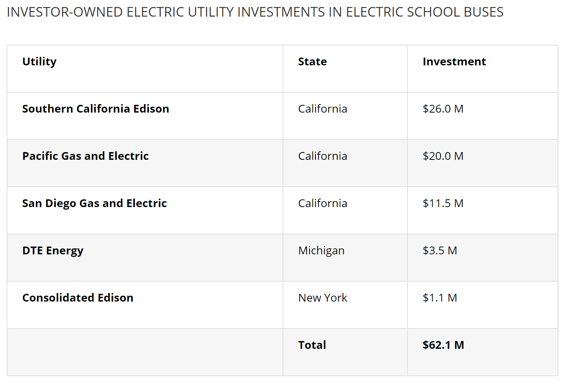Select the Southern California Edison cell
566x392 pixels.
[96, 109]
